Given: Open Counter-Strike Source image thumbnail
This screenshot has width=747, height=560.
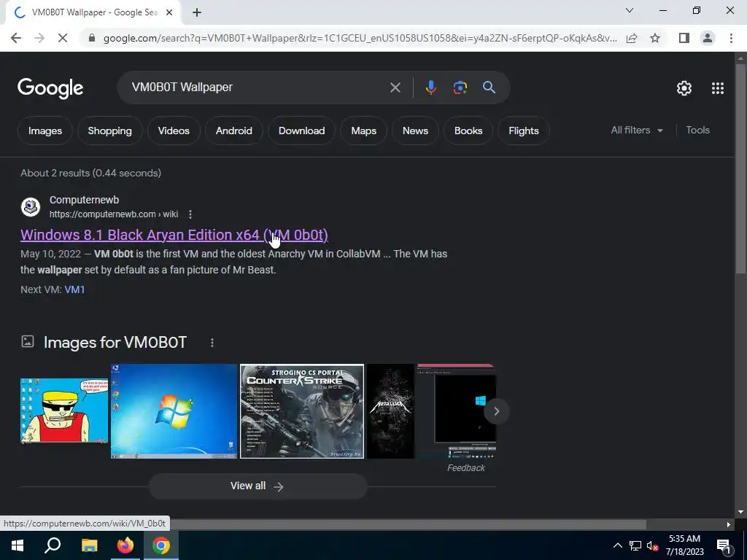Looking at the screenshot, I should click(302, 411).
